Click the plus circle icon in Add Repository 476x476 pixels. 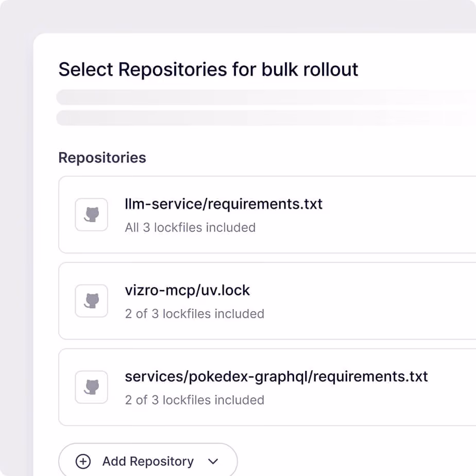point(83,462)
